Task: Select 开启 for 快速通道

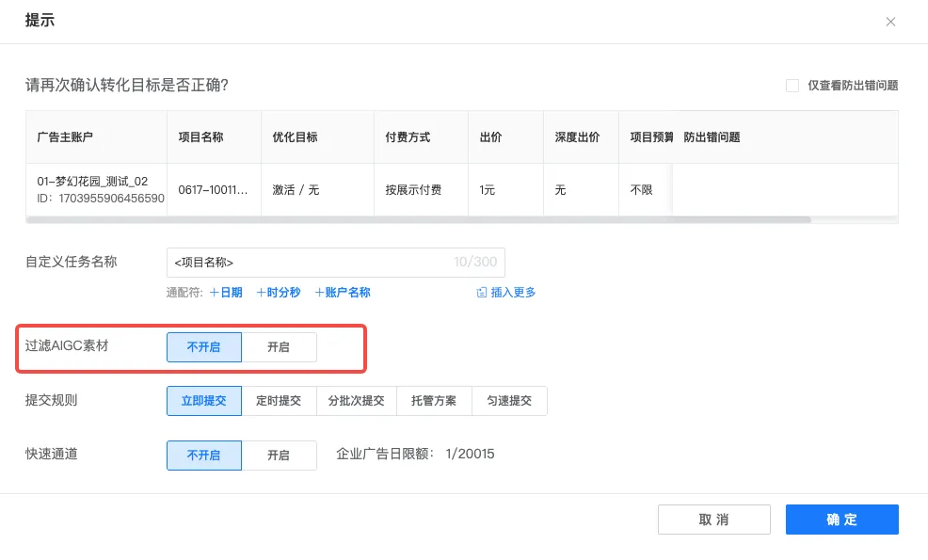Action: tap(279, 456)
